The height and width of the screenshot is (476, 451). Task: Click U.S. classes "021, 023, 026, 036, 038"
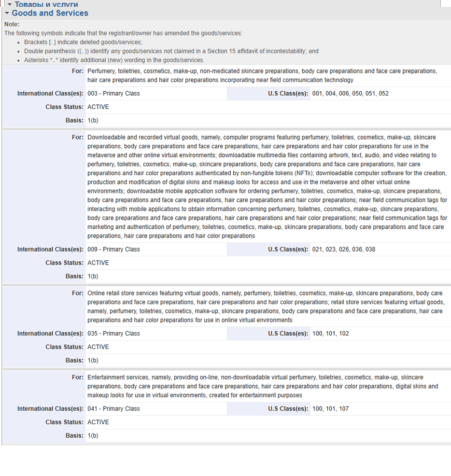click(x=344, y=249)
